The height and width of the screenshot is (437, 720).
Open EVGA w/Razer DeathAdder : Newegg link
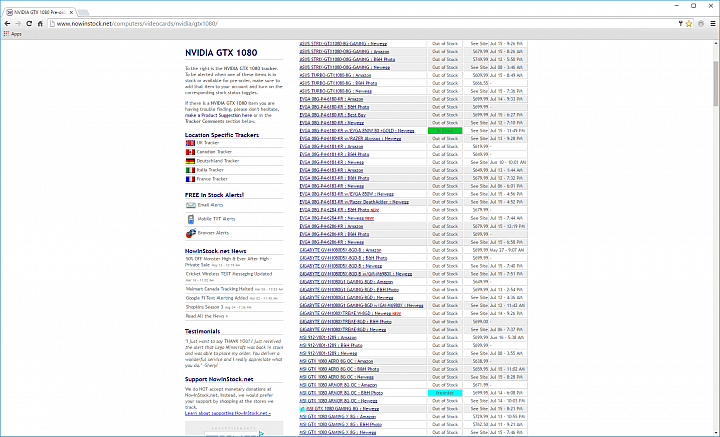(354, 202)
